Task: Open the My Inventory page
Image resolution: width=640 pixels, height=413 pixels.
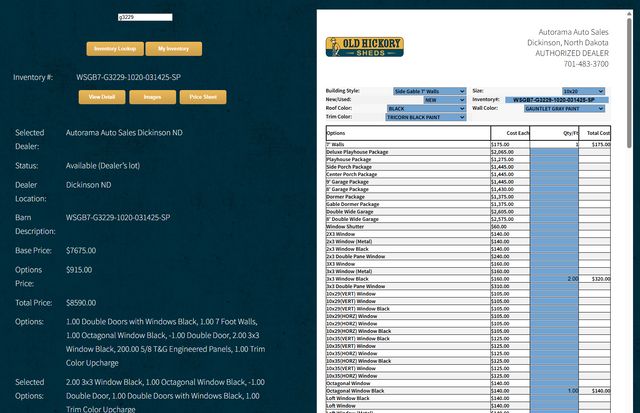Action: point(173,48)
